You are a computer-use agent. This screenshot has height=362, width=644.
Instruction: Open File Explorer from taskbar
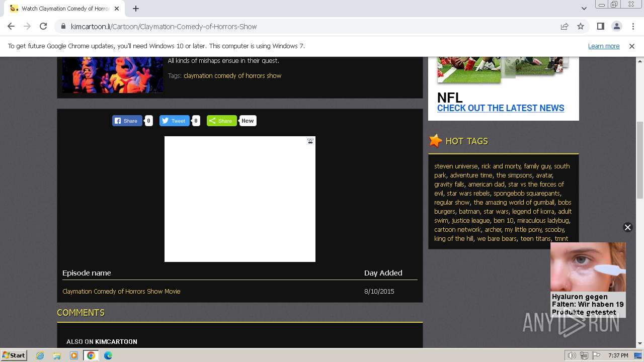click(57, 355)
